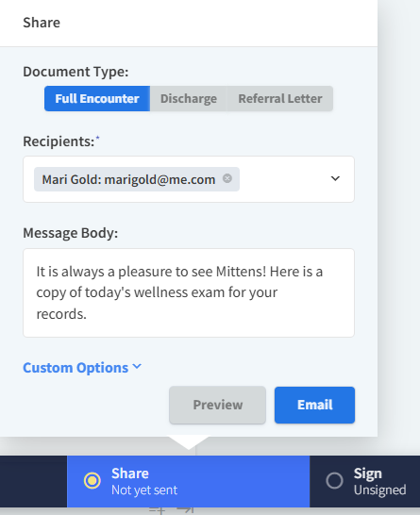Image resolution: width=420 pixels, height=515 pixels.
Task: Click the Preview button
Action: (x=218, y=405)
